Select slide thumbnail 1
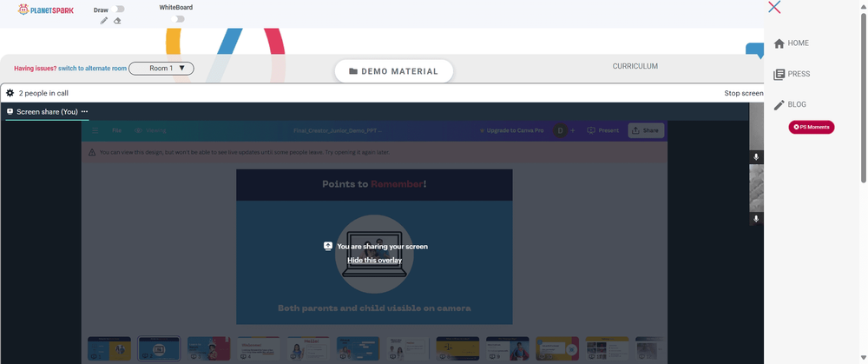 point(109,348)
